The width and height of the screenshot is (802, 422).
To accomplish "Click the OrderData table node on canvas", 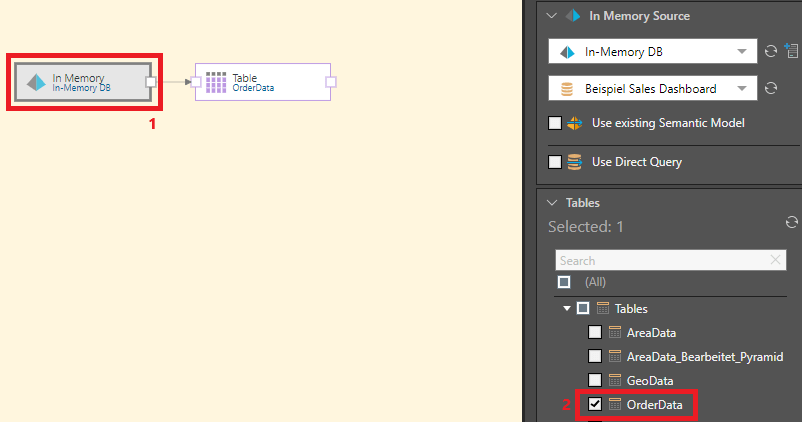I will [x=262, y=83].
